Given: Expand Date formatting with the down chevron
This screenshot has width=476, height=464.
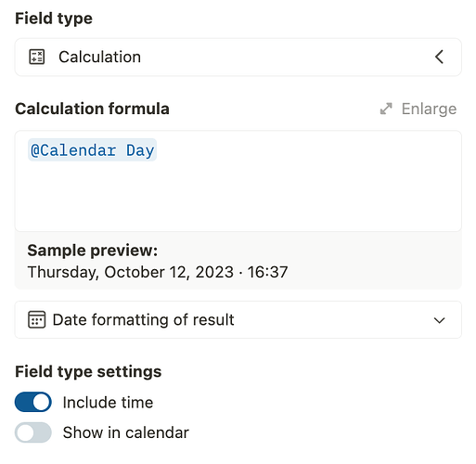Looking at the screenshot, I should click(x=439, y=320).
